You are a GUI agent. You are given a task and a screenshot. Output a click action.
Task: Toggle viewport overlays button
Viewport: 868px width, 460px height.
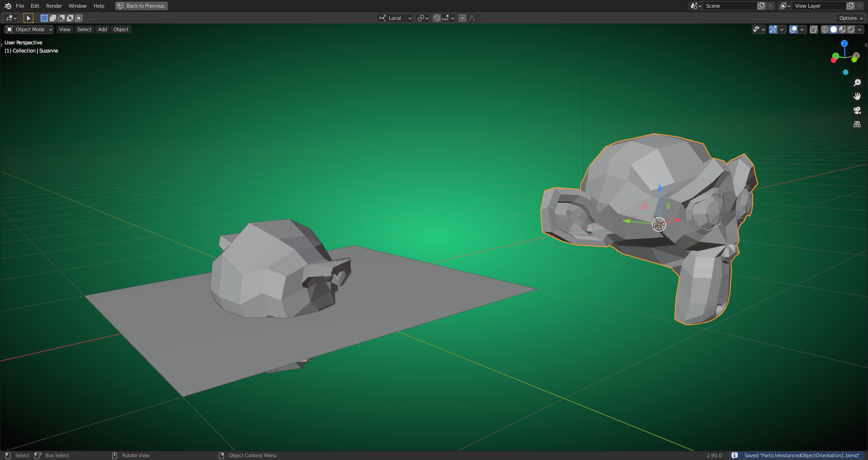click(793, 29)
